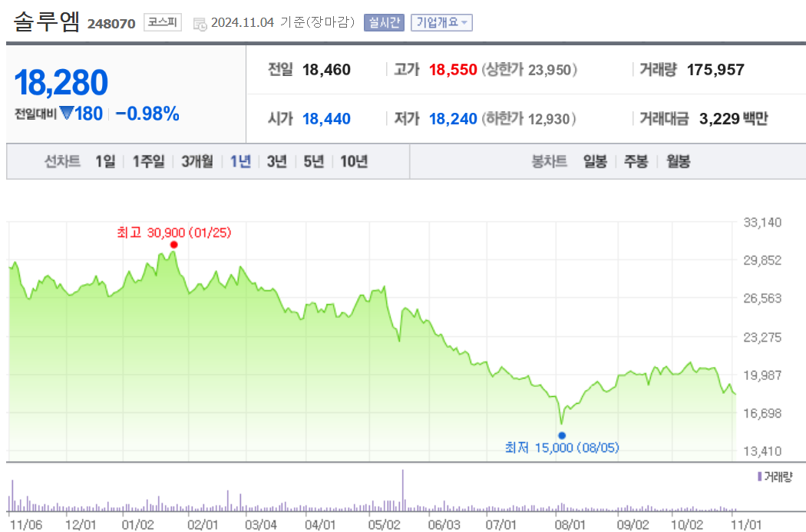Screen dimensions: 806x532
Task: Click the 전일 value 18,460
Action: [326, 69]
